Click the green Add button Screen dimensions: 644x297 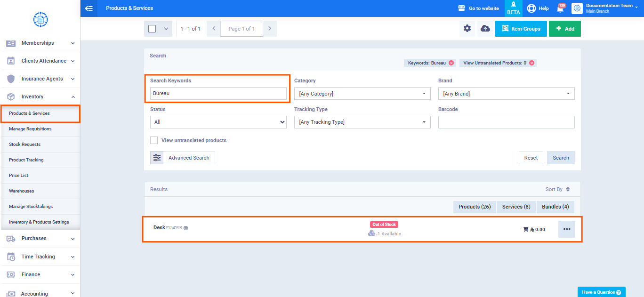pyautogui.click(x=565, y=29)
